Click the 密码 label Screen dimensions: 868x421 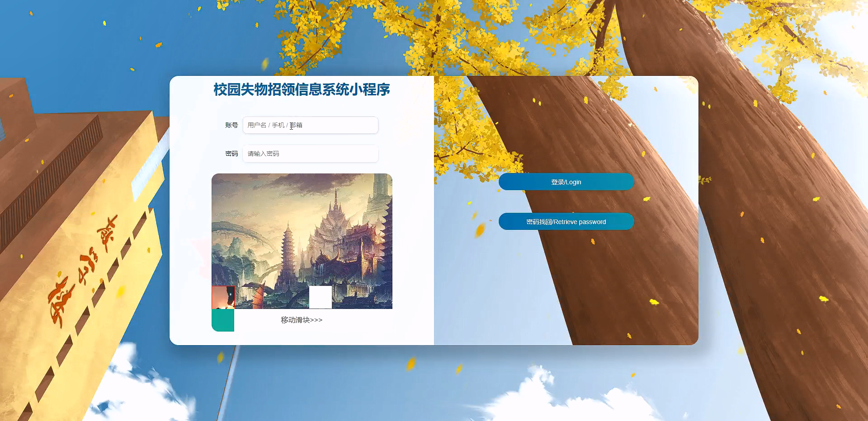point(231,154)
